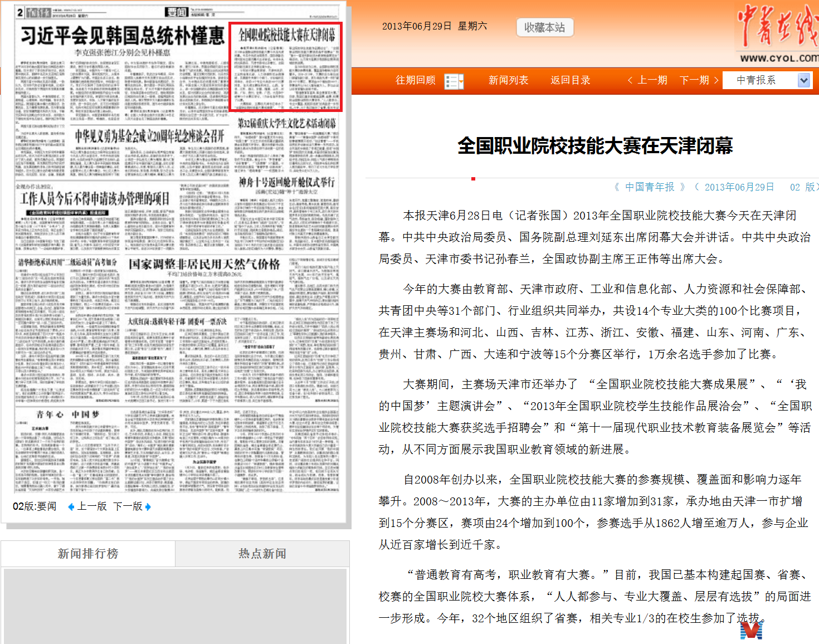The width and height of the screenshot is (819, 644).
Task: Open article 第32届重庆大学生文化艺术活动闭幕 on thumbnail
Action: 287,124
